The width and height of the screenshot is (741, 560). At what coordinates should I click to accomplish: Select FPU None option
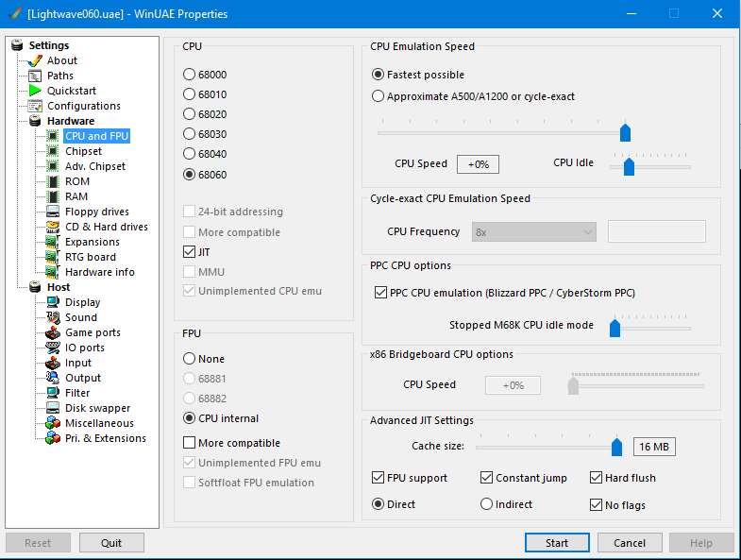[189, 359]
